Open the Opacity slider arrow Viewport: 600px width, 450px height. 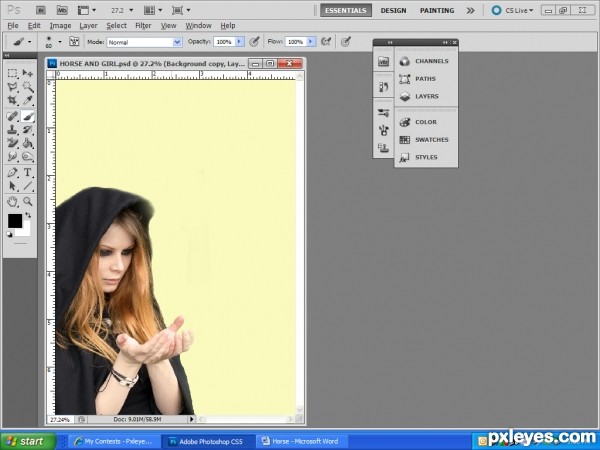(240, 41)
